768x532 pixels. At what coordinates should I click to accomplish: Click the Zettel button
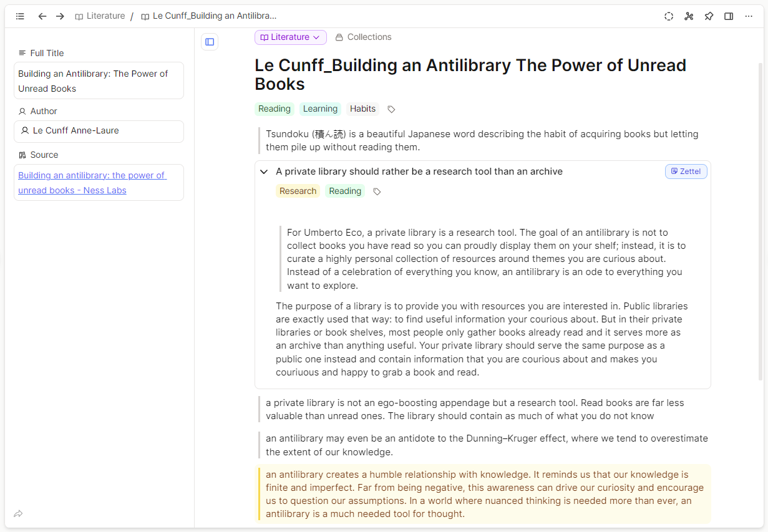click(x=686, y=172)
